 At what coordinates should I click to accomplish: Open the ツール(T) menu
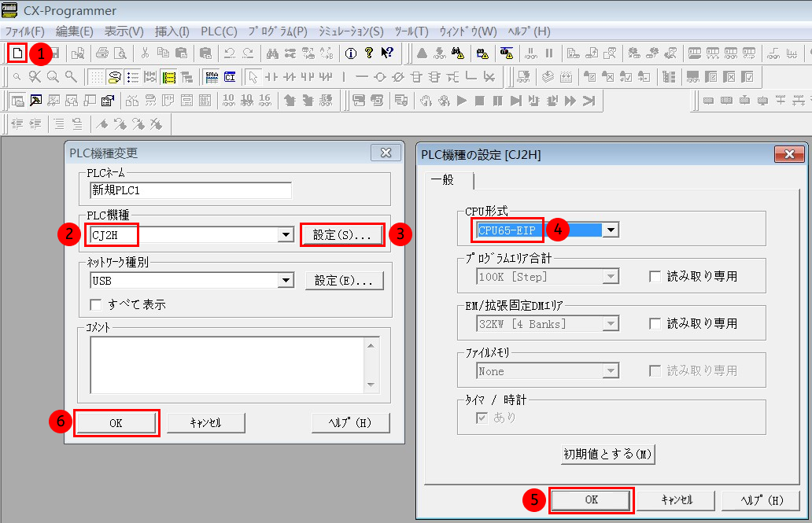tap(412, 31)
